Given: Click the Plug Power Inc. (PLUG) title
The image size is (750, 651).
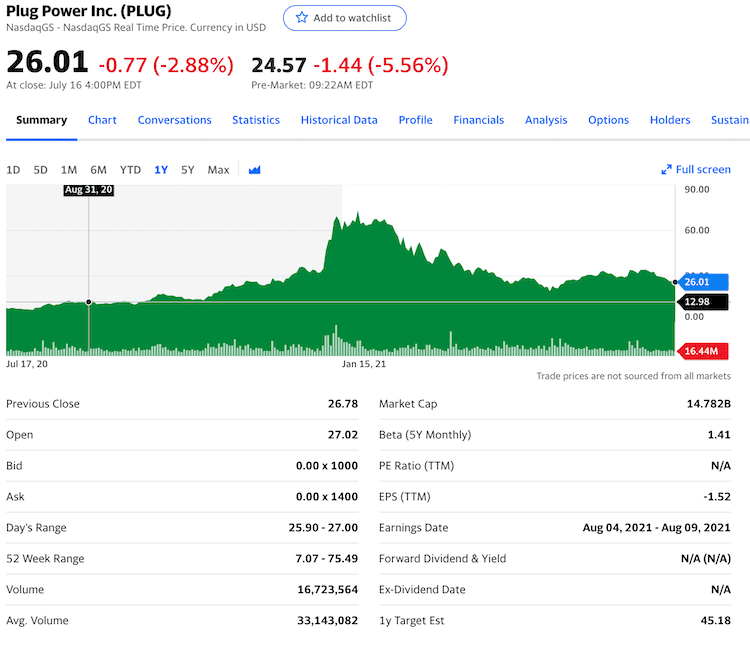Looking at the screenshot, I should pos(88,11).
